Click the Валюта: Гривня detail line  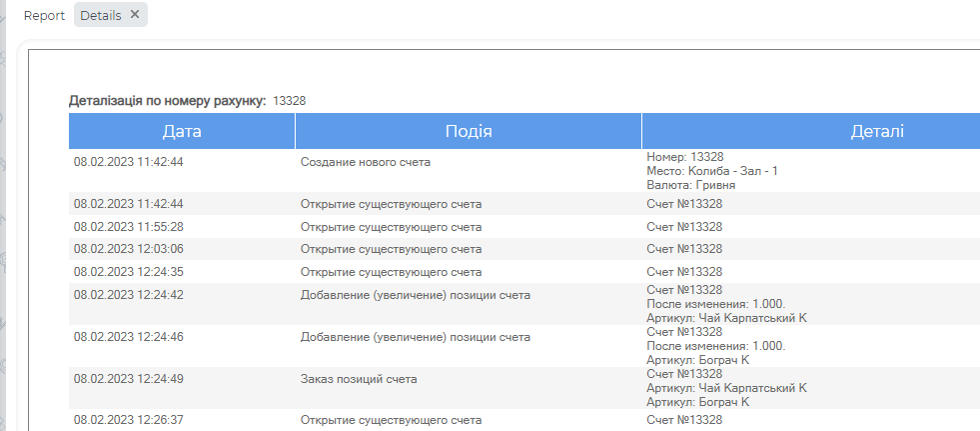690,185
